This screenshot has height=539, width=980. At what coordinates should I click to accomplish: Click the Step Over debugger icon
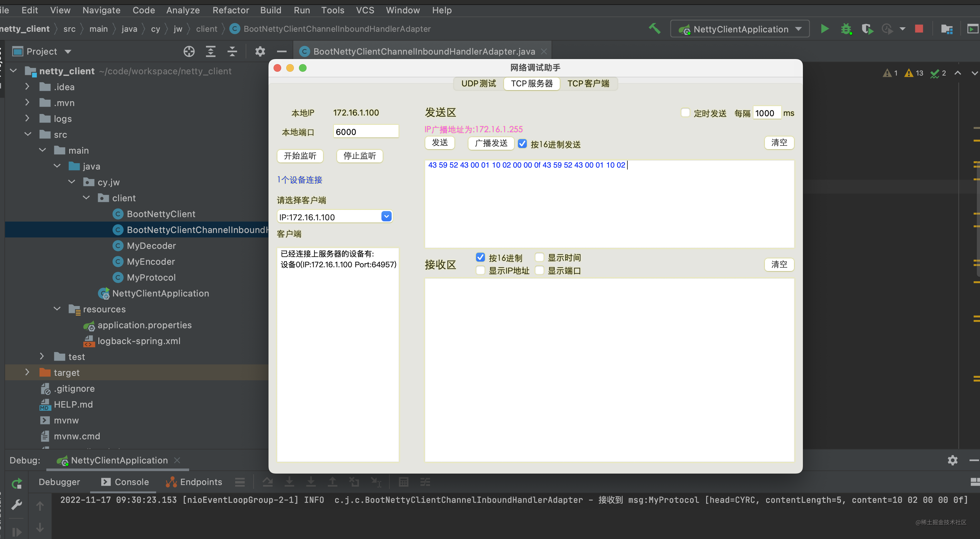268,482
